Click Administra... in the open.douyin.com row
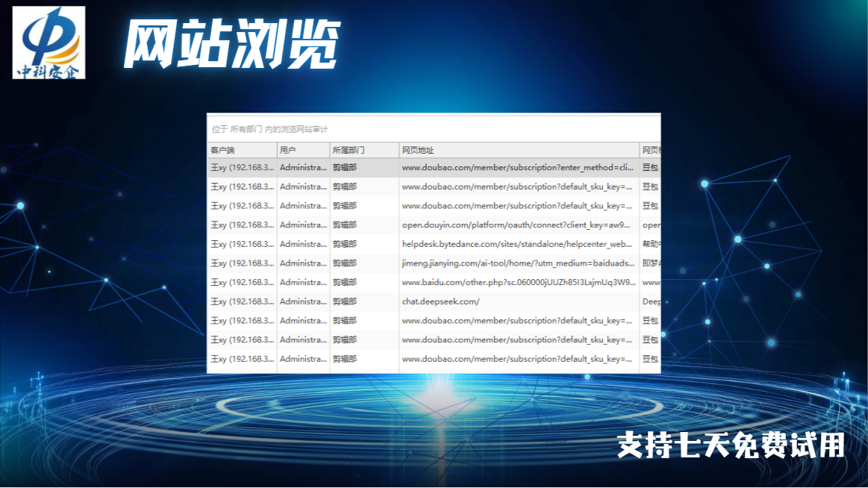 (303, 225)
